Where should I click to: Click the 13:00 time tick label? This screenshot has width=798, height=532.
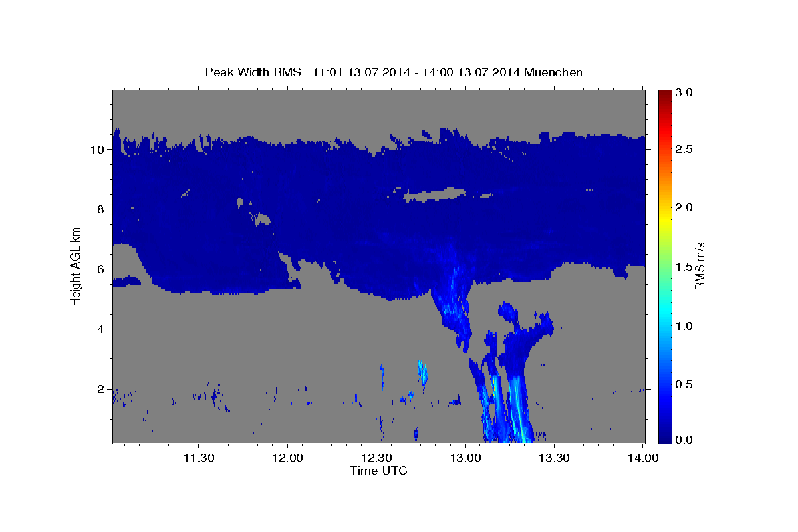pos(465,458)
